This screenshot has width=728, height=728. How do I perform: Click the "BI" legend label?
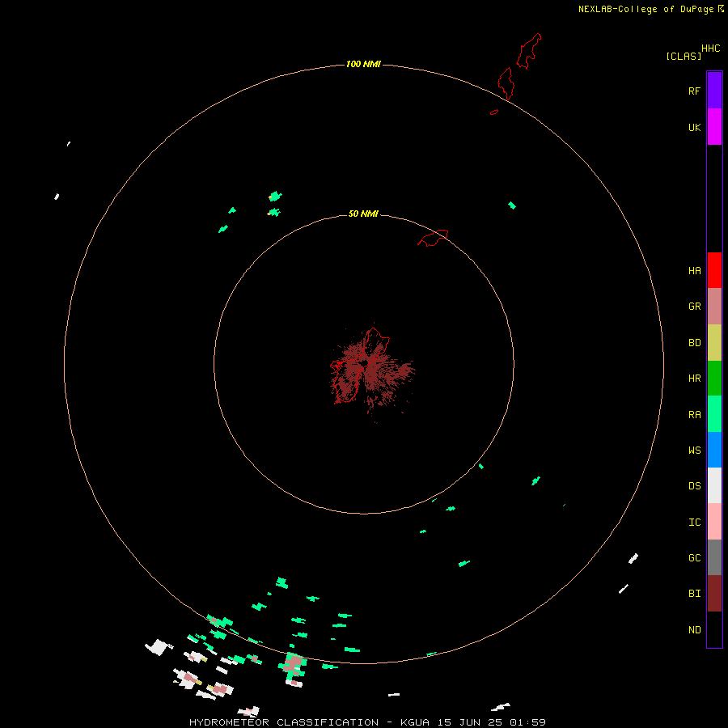tap(695, 594)
